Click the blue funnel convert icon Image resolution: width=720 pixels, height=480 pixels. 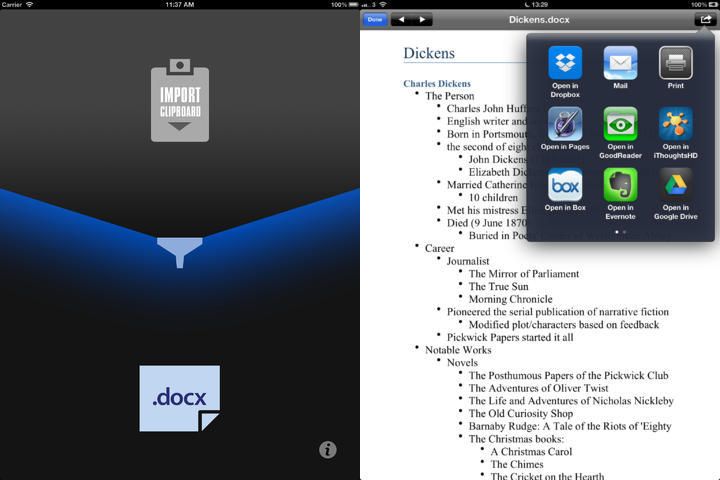click(x=180, y=251)
